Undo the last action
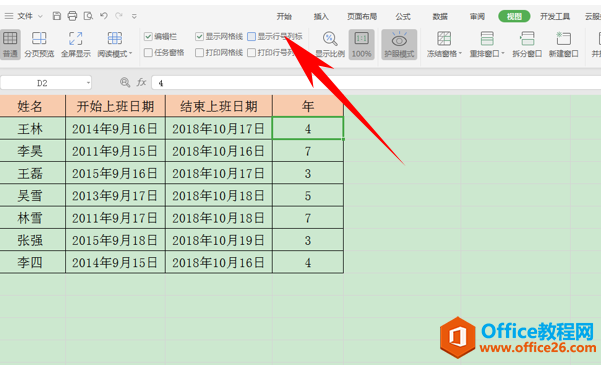Screen dimensions: 603x365 104,16
